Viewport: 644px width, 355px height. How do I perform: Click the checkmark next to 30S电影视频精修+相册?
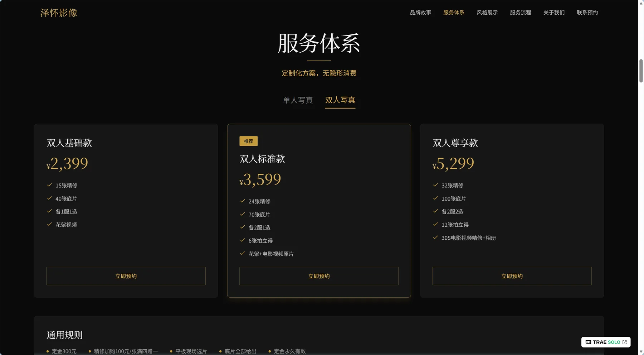coord(435,238)
